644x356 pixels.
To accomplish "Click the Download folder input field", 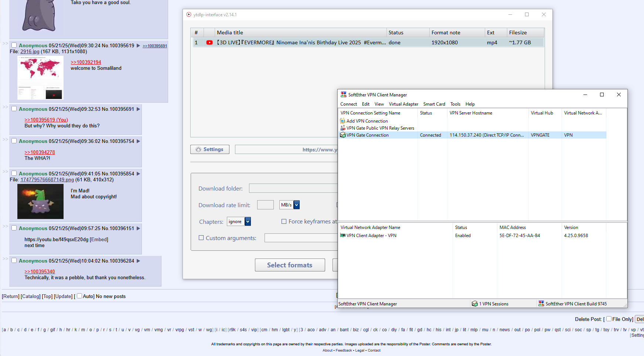I will point(293,188).
